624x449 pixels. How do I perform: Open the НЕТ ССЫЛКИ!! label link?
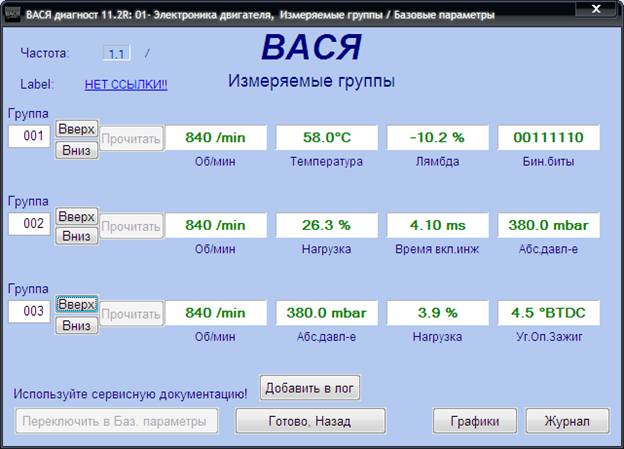[126, 84]
